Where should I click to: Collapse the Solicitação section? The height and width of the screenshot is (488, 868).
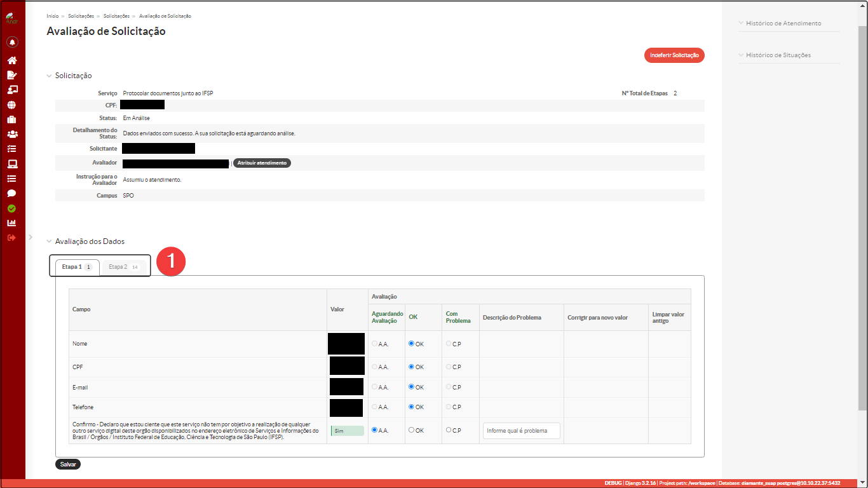tap(49, 76)
